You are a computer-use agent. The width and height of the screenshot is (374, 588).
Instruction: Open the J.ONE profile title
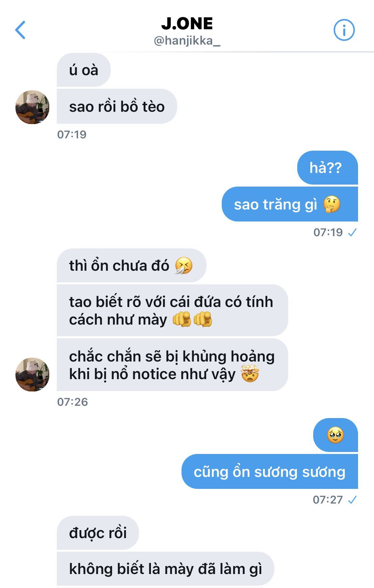[187, 24]
